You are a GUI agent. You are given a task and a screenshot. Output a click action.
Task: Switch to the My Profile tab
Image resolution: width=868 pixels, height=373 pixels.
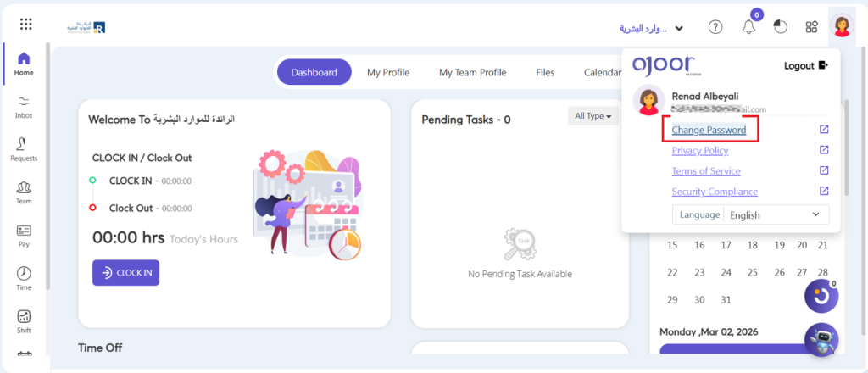coord(387,73)
